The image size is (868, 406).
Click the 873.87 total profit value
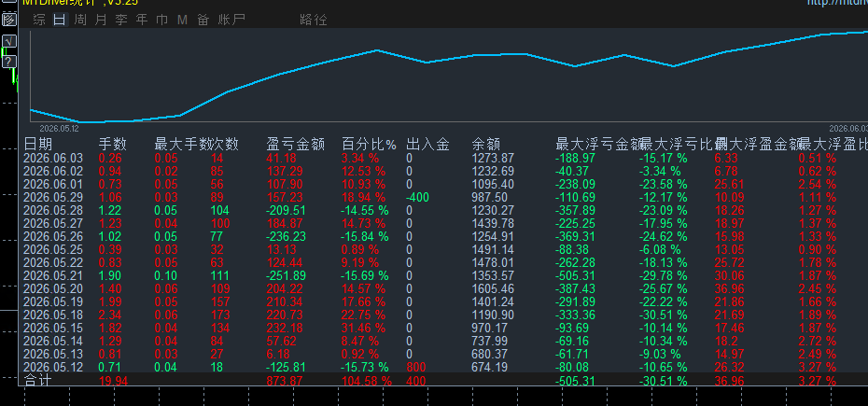click(x=285, y=381)
